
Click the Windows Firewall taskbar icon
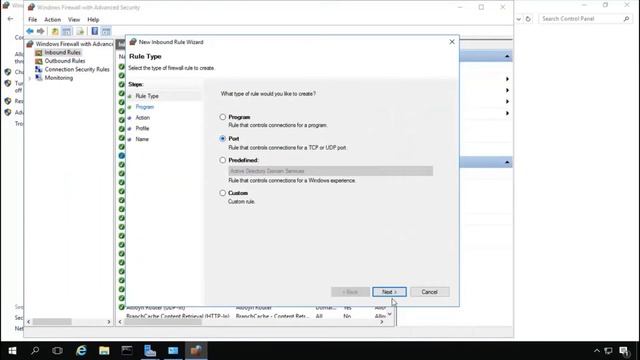[196, 351]
